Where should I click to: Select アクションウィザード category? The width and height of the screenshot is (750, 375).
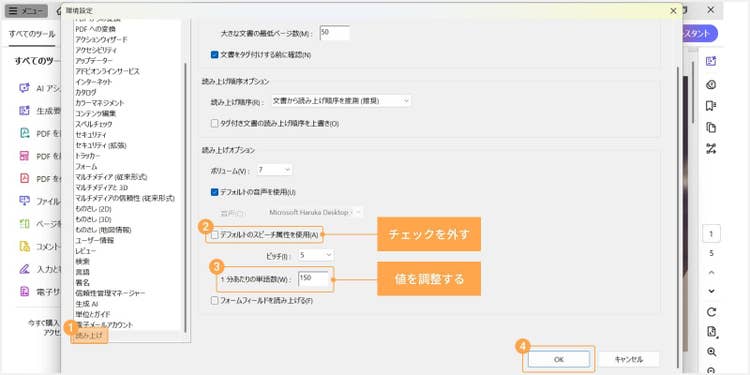tap(101, 39)
